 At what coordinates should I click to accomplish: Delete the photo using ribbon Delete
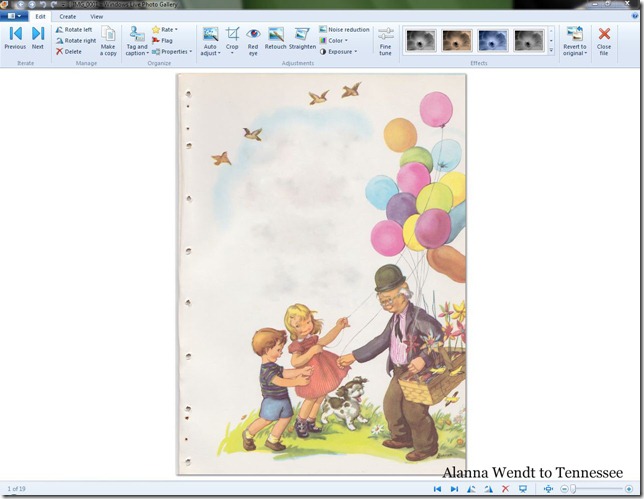pyautogui.click(x=69, y=51)
